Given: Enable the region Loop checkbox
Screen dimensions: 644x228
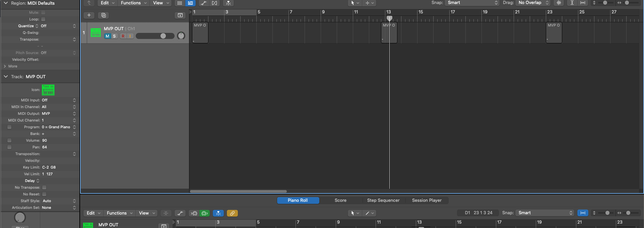Looking at the screenshot, I should click(43, 19).
